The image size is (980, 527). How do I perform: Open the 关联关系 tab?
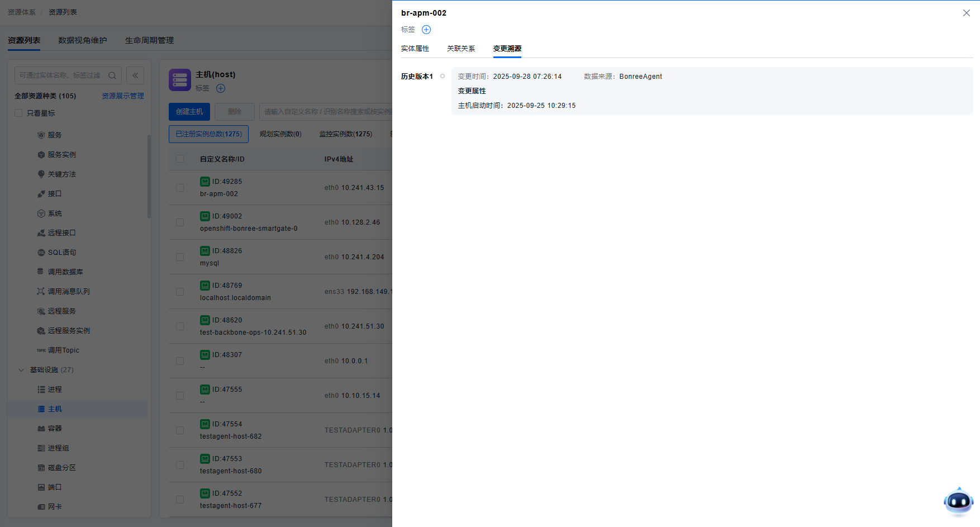(x=460, y=49)
